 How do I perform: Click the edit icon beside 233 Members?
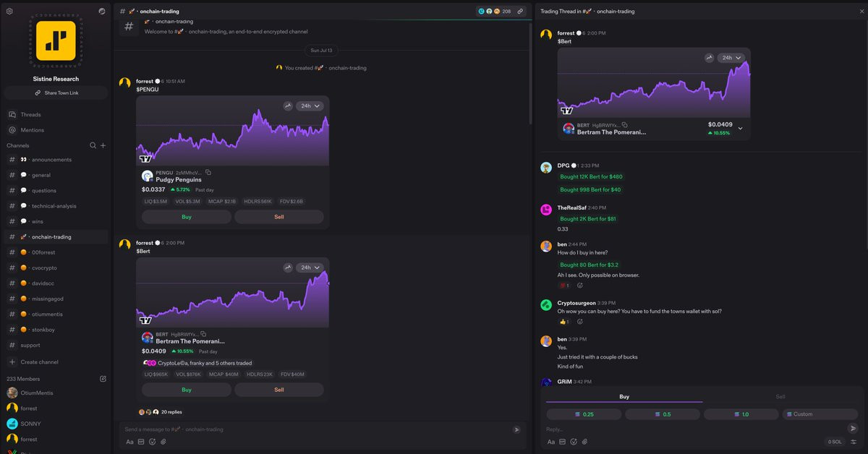pyautogui.click(x=103, y=379)
